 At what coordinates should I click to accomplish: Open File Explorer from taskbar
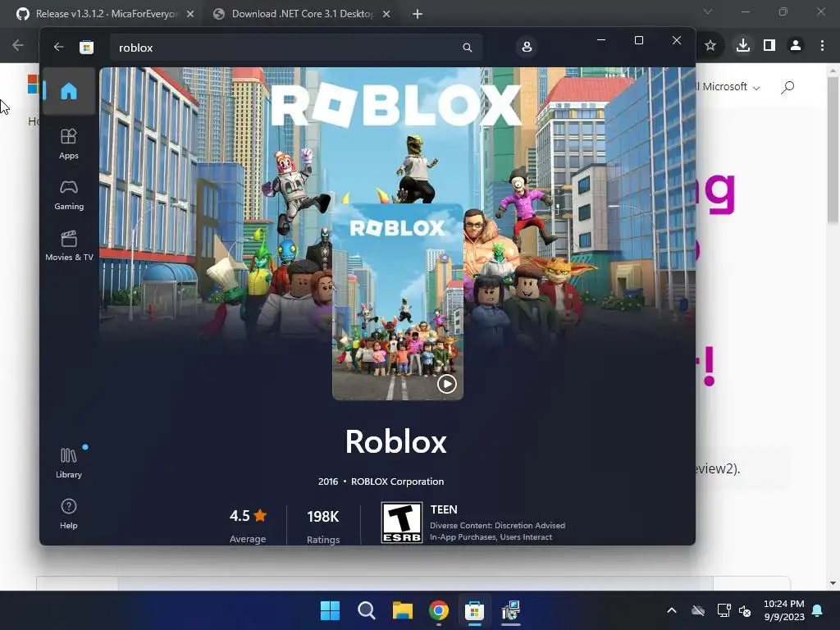[402, 610]
